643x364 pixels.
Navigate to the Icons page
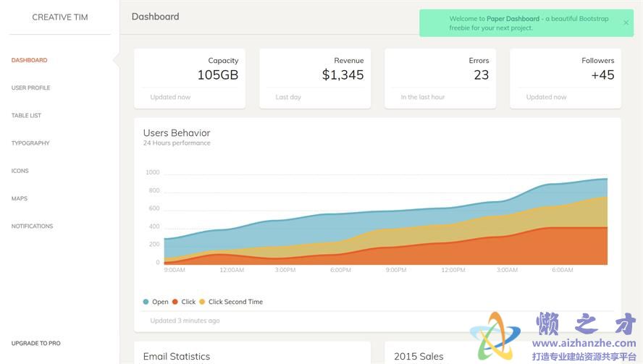(20, 171)
